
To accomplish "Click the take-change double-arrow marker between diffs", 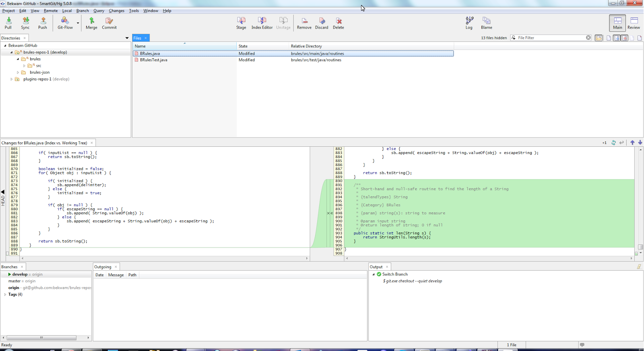I will [x=331, y=213].
